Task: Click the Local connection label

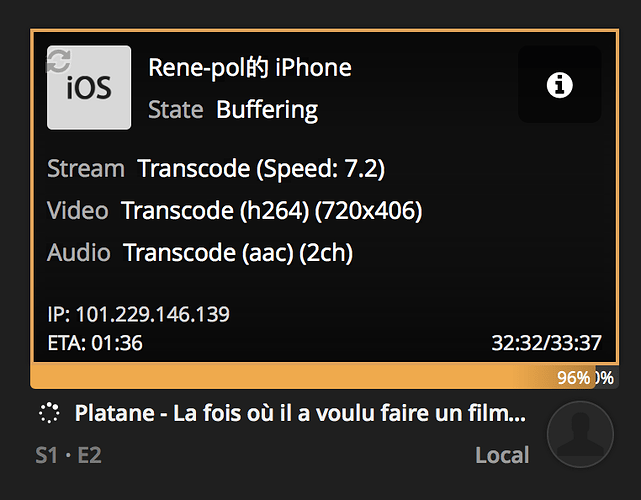Action: click(x=502, y=455)
